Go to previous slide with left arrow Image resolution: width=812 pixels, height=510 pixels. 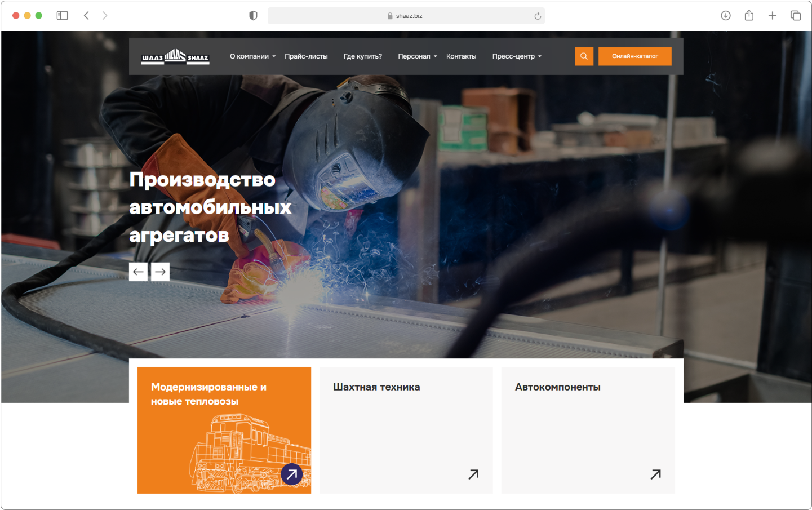click(138, 272)
